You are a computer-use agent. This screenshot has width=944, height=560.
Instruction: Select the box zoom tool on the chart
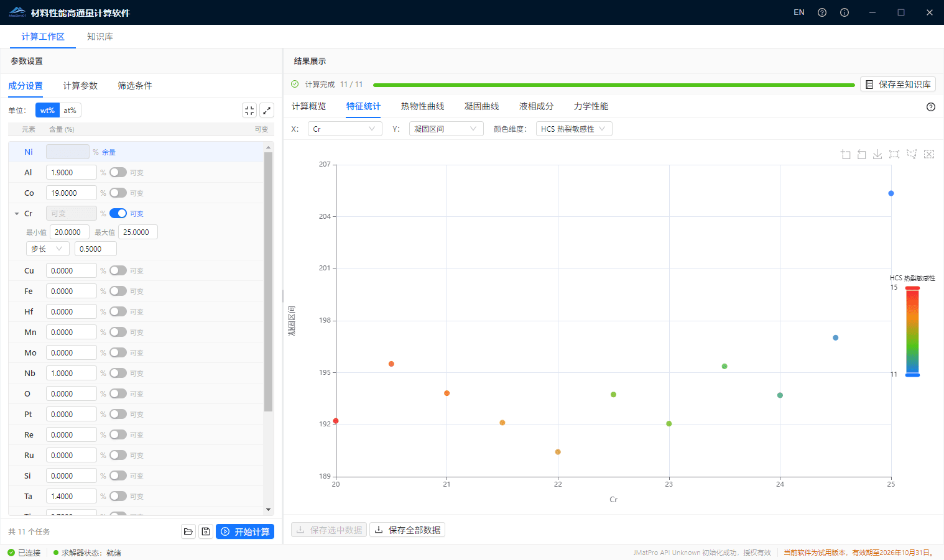pos(845,154)
